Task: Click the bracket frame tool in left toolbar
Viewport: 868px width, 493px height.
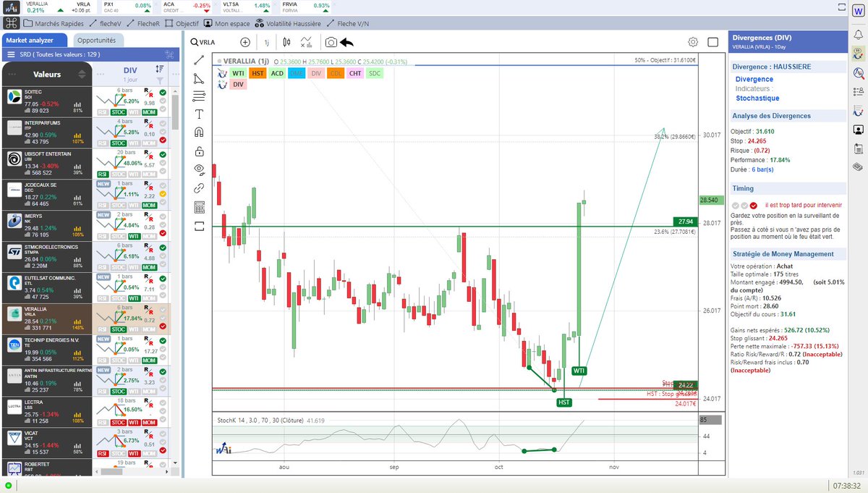Action: pos(200,226)
